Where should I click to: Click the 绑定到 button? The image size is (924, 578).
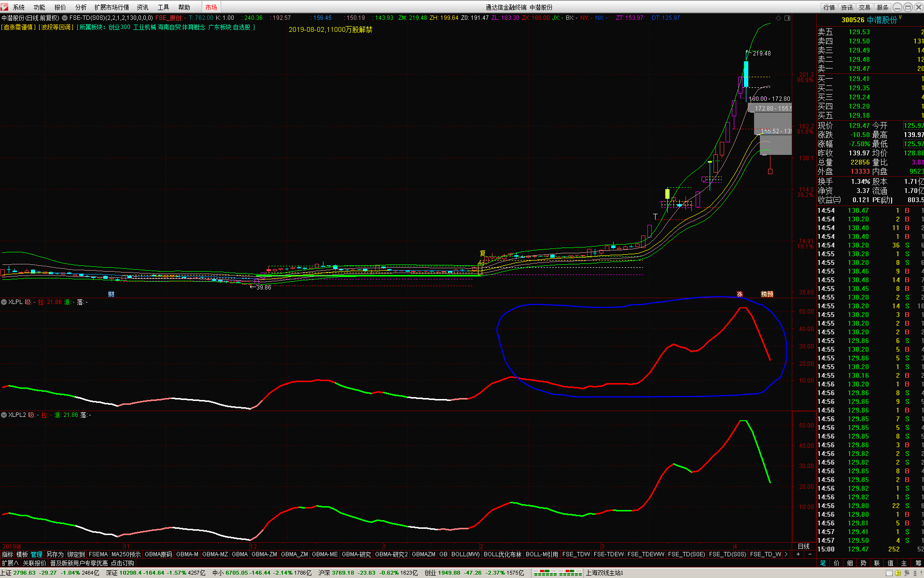pos(76,554)
